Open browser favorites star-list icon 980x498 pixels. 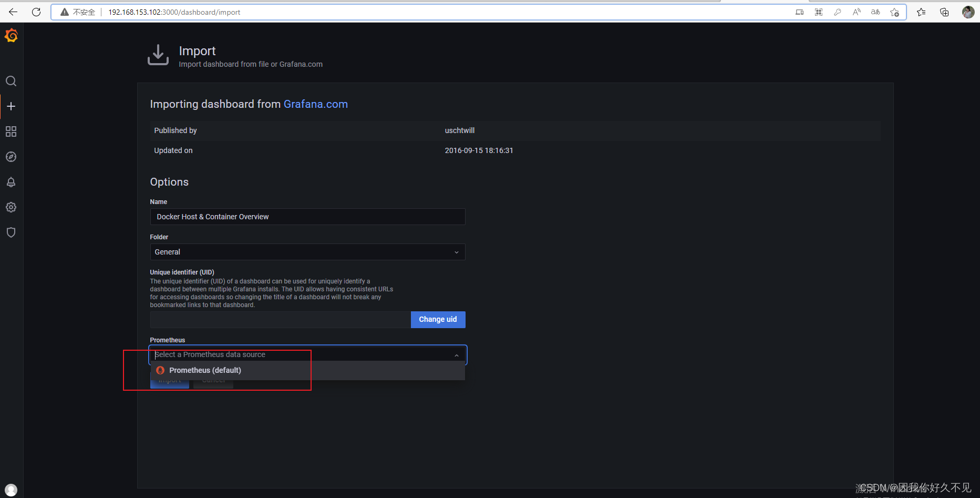tap(921, 12)
